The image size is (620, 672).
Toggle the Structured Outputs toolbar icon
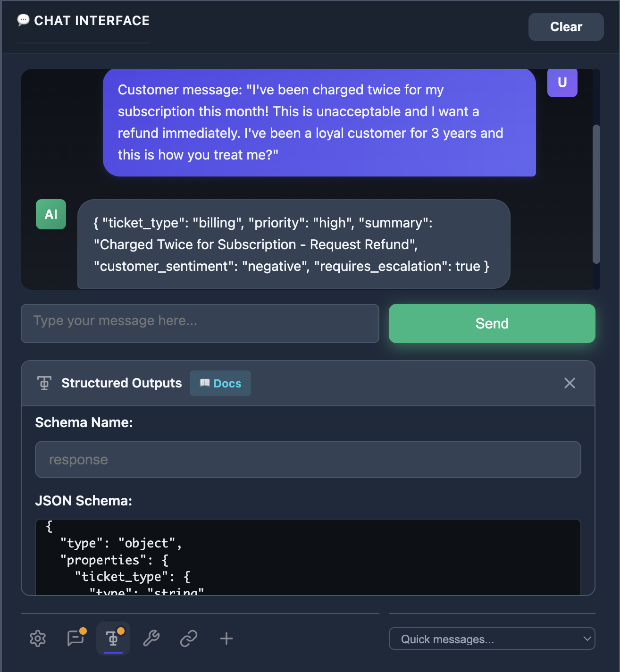tap(113, 638)
